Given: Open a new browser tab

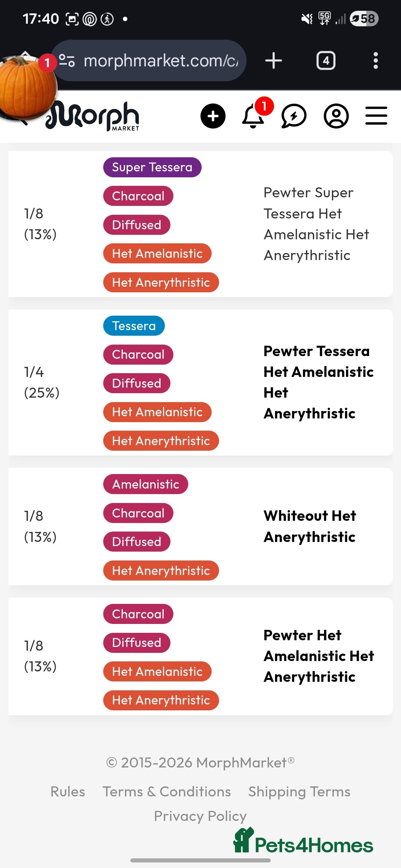Looking at the screenshot, I should [274, 60].
